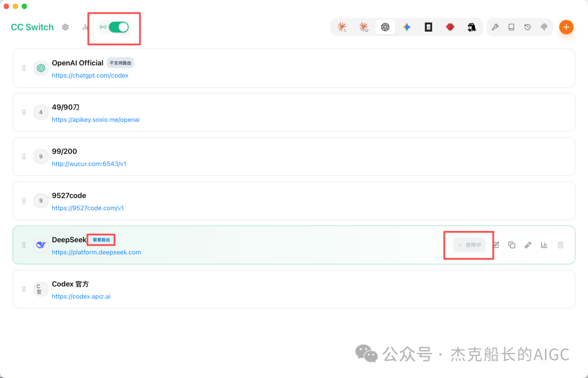Duplicate the DeepSeek provider with copy icon

pyautogui.click(x=511, y=245)
